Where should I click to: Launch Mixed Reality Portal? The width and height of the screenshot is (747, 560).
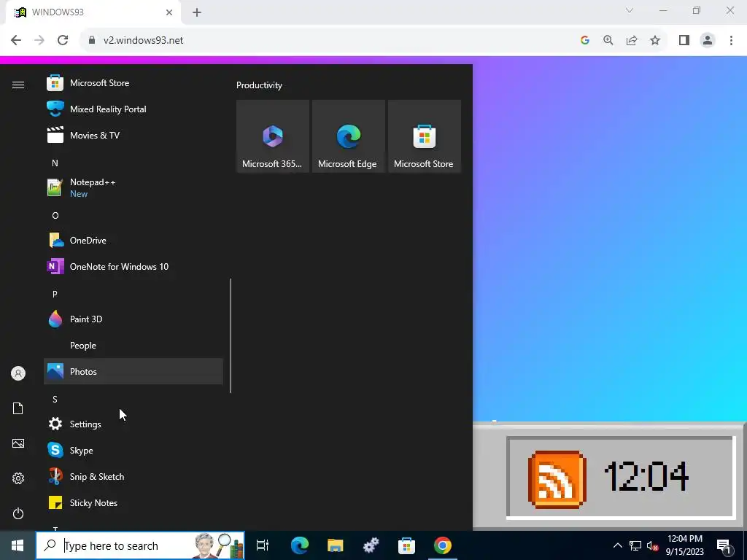pos(133,109)
